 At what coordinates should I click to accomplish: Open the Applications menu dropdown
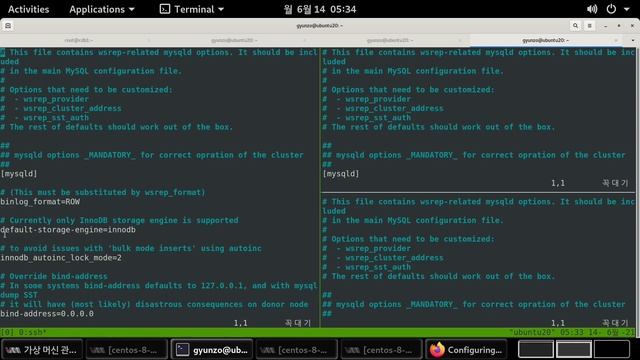102,9
